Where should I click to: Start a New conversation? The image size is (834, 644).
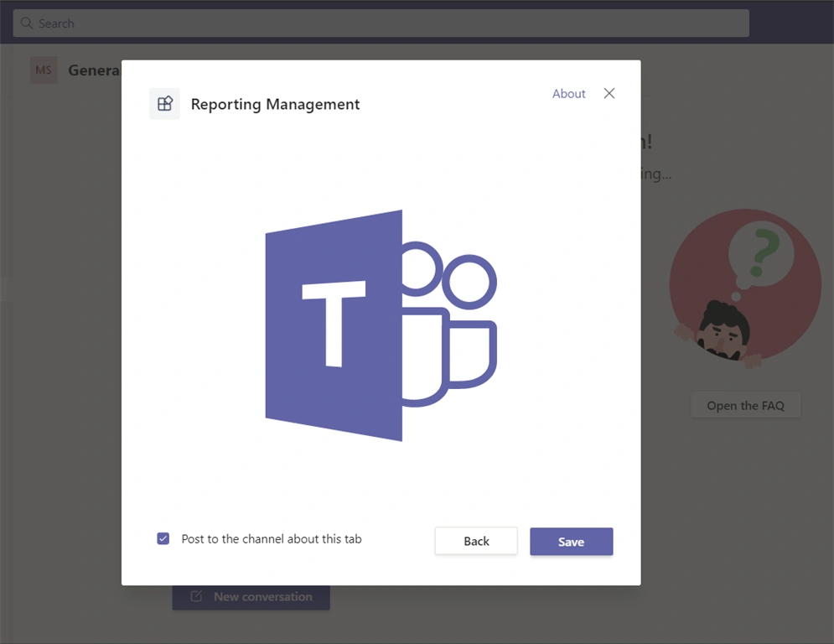point(251,597)
